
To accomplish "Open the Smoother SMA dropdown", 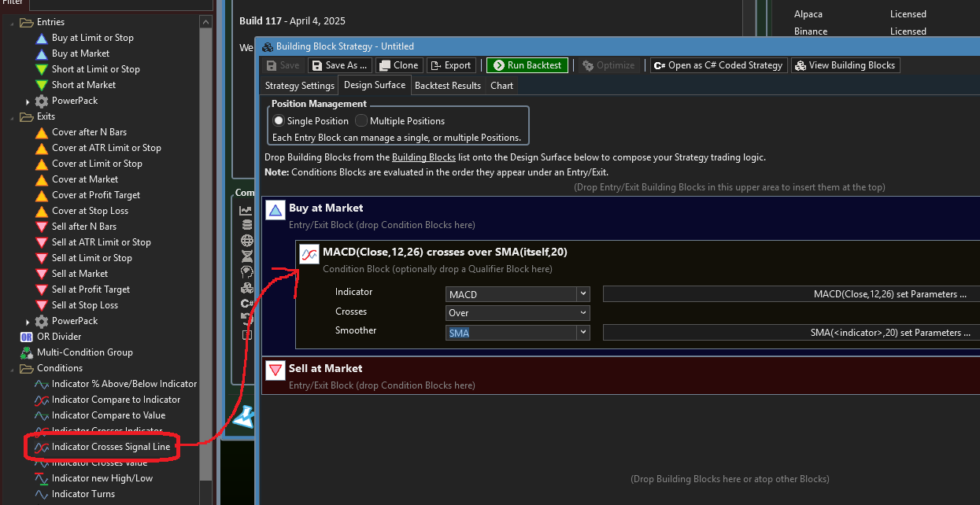I will (x=582, y=333).
